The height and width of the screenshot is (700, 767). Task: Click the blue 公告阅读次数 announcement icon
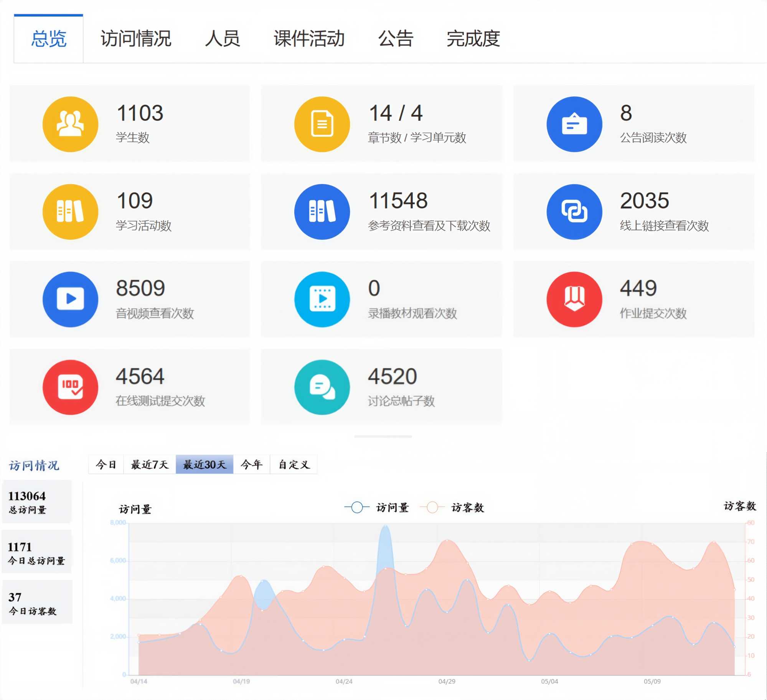coord(574,124)
